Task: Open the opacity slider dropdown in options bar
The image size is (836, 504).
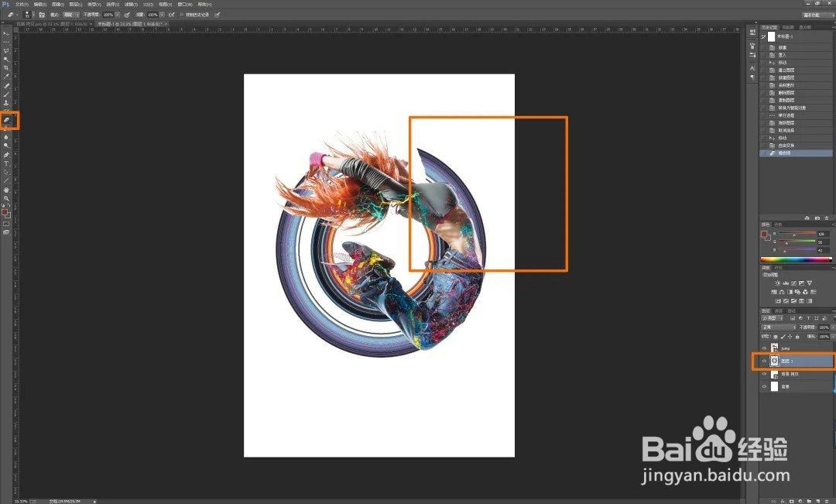Action: point(118,15)
